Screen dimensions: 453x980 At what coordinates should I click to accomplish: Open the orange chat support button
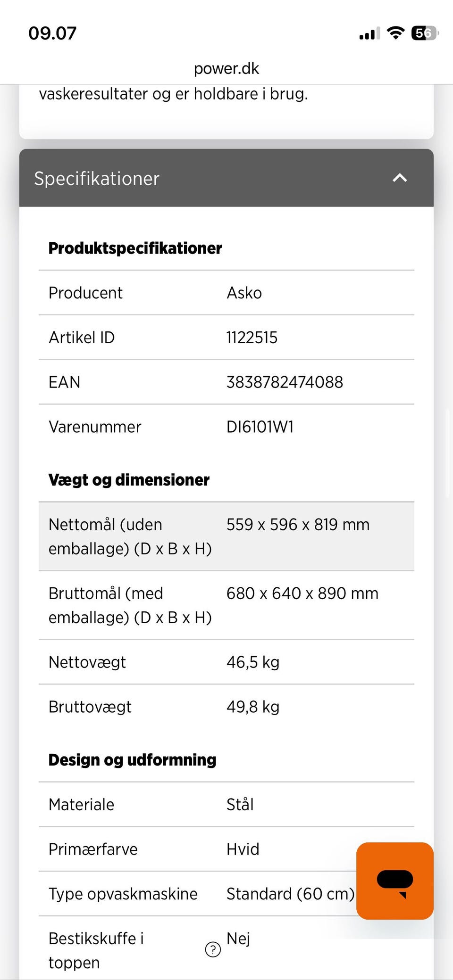point(394,881)
